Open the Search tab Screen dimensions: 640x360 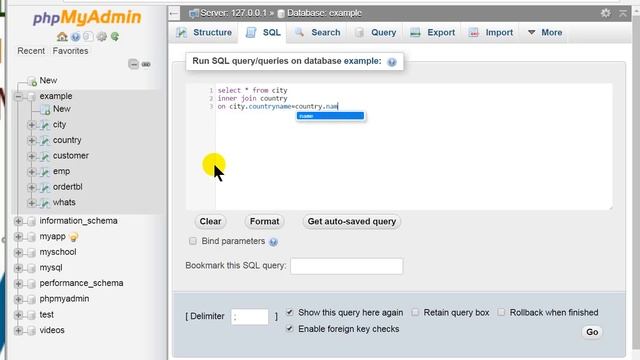coord(318,33)
